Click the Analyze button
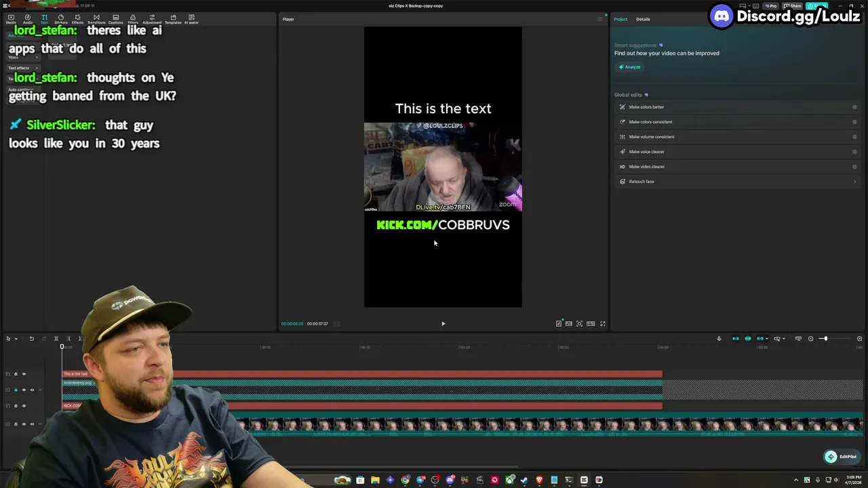The image size is (868, 488). 629,67
